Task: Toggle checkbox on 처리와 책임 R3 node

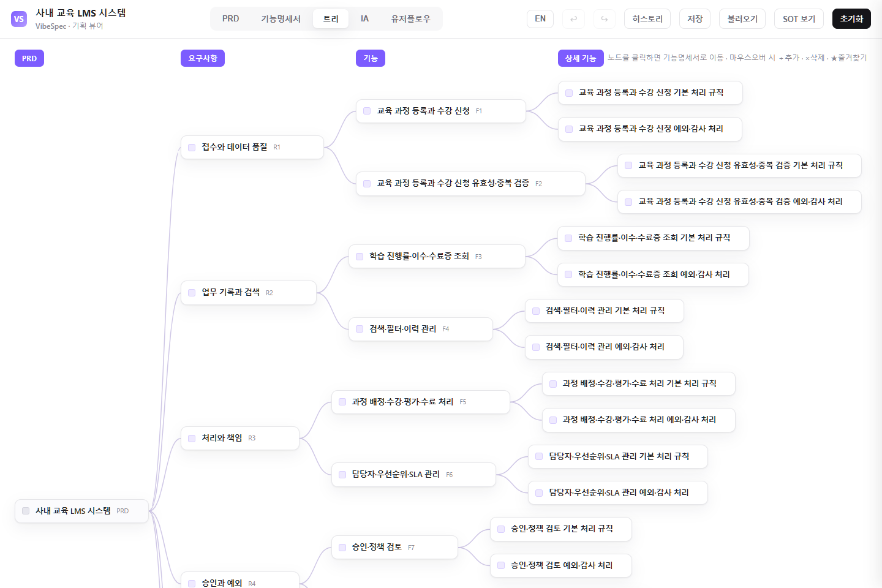Action: tap(192, 439)
